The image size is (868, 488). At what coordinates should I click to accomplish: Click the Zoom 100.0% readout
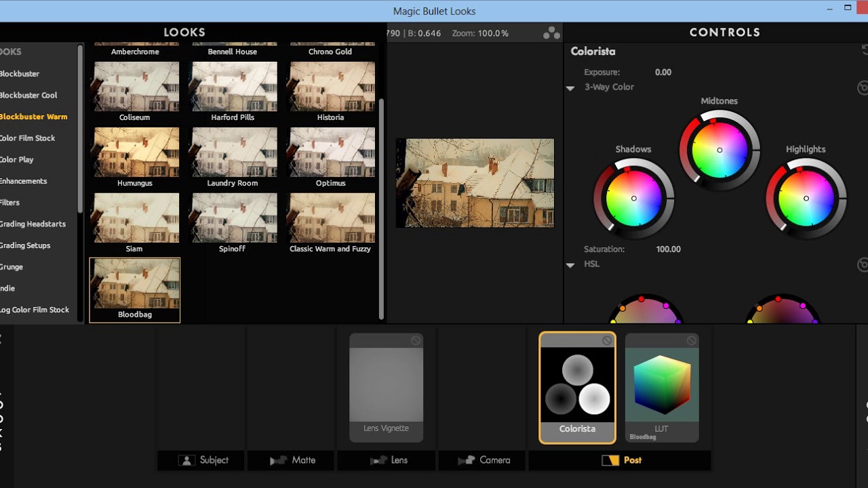point(479,33)
